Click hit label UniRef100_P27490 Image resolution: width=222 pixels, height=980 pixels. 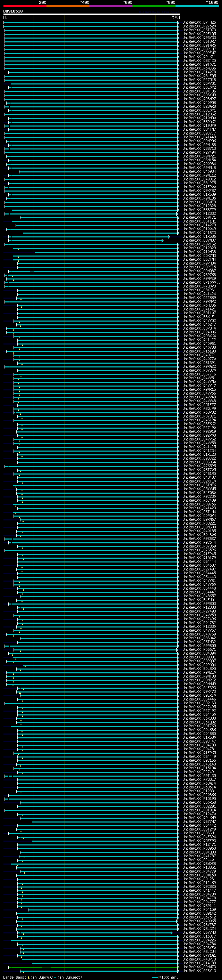(x=199, y=428)
